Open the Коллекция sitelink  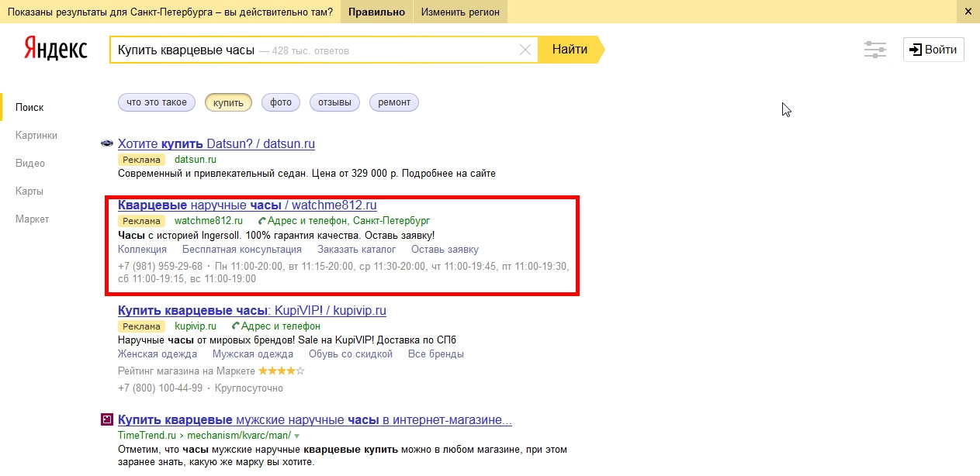click(x=142, y=250)
